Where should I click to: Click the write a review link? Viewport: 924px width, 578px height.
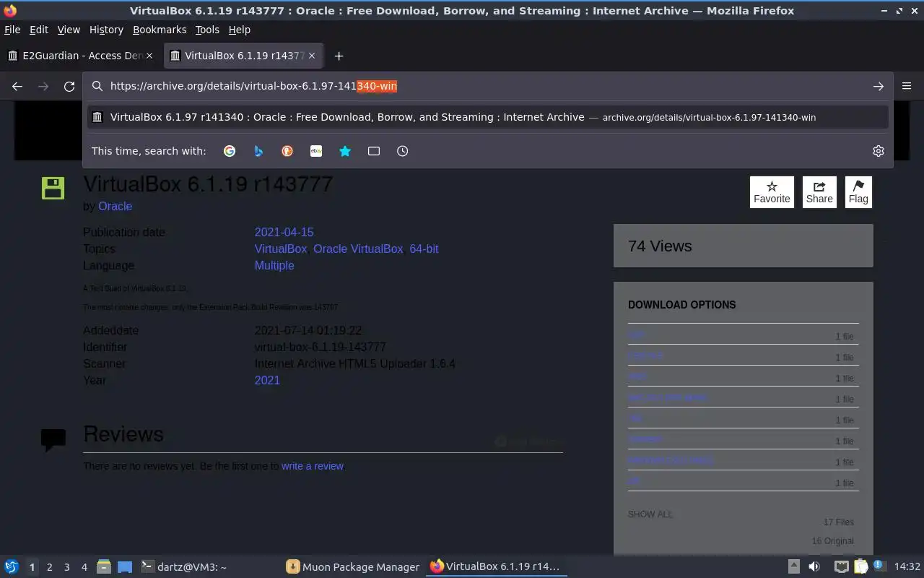(x=313, y=466)
